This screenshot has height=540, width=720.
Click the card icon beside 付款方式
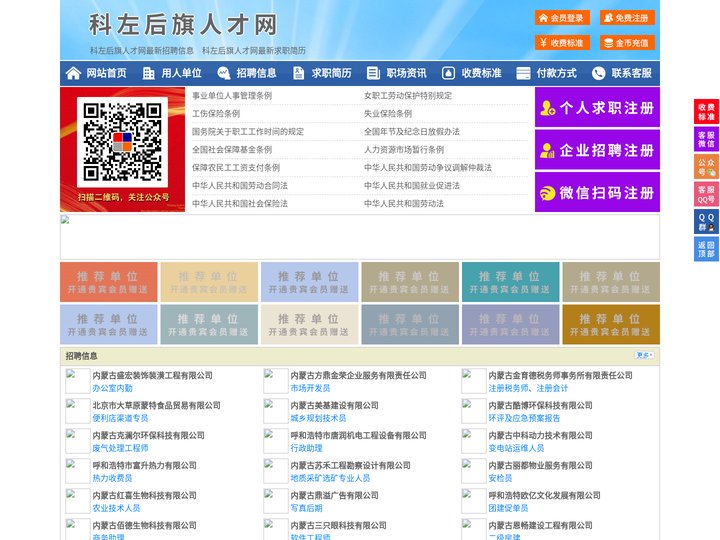tap(523, 73)
